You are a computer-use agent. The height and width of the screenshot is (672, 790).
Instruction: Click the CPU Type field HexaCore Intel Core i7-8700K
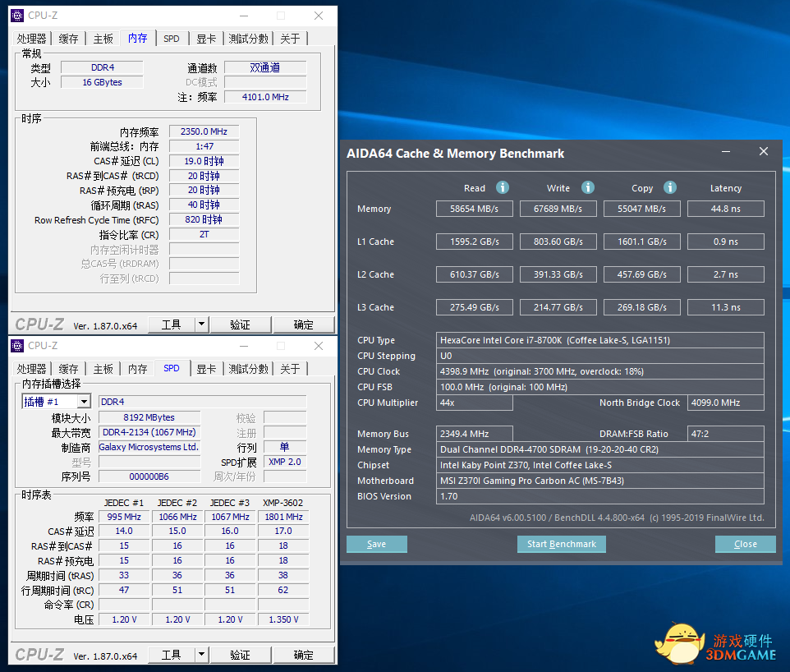[x=600, y=340]
